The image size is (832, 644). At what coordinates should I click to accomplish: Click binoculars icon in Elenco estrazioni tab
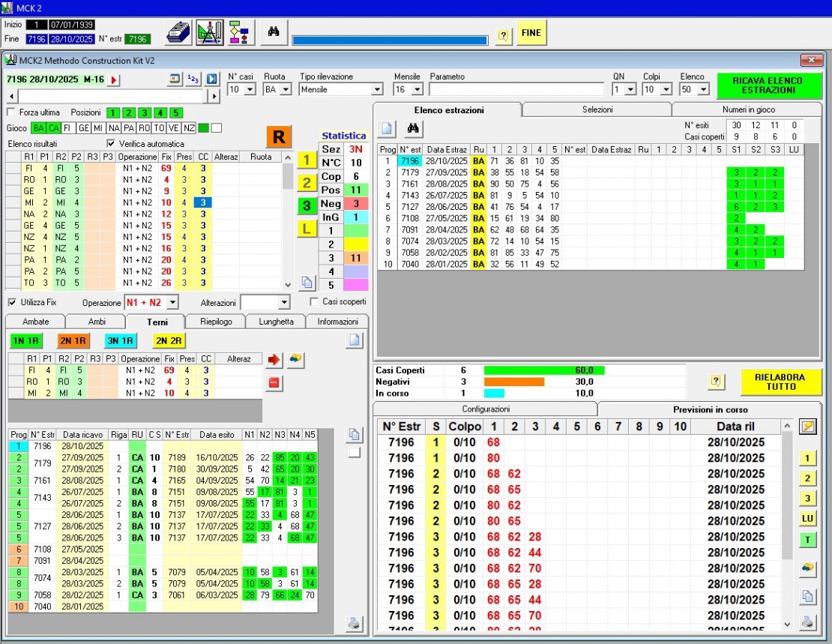tap(412, 128)
